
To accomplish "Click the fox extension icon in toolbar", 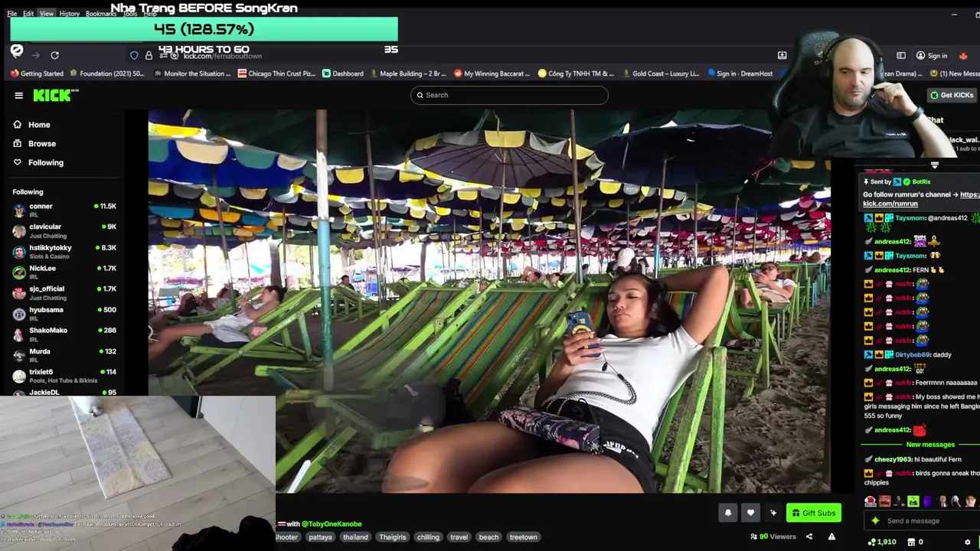I will pos(963,55).
